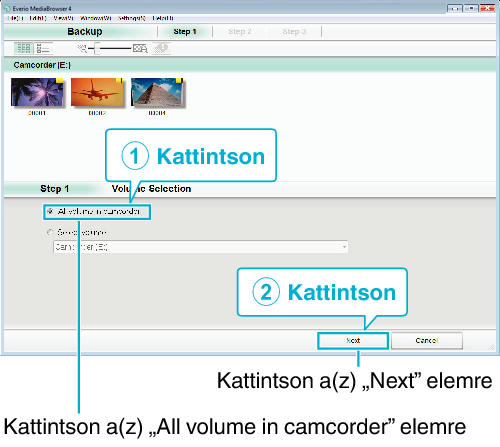Click the volume dropdown arrow
500x447 pixels.
coord(344,247)
